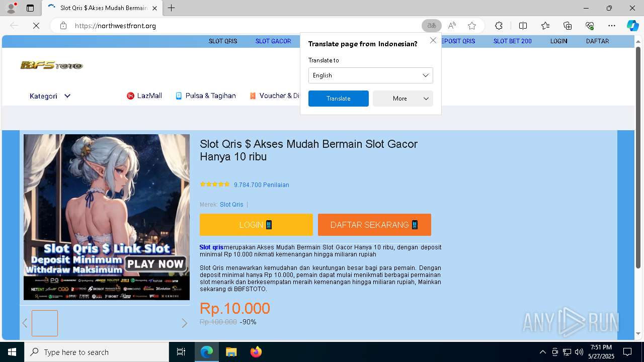Open Firefox from taskbar
644x362 pixels.
tap(256, 352)
